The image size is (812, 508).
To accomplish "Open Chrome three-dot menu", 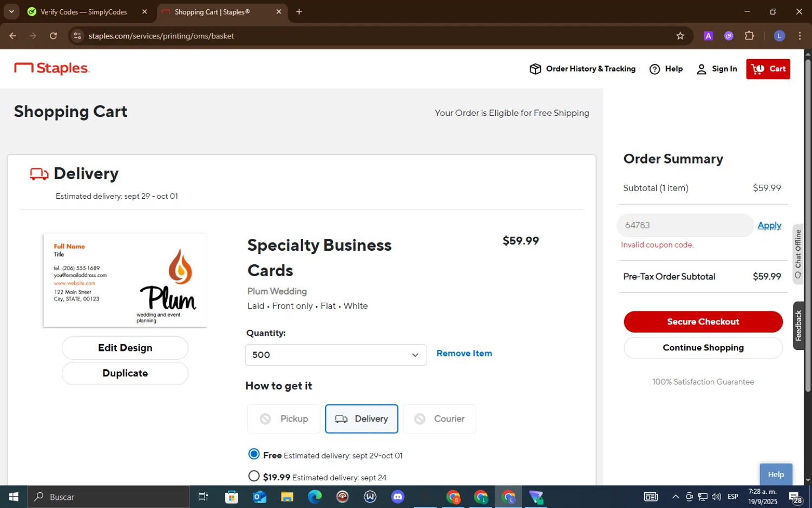I will [800, 36].
